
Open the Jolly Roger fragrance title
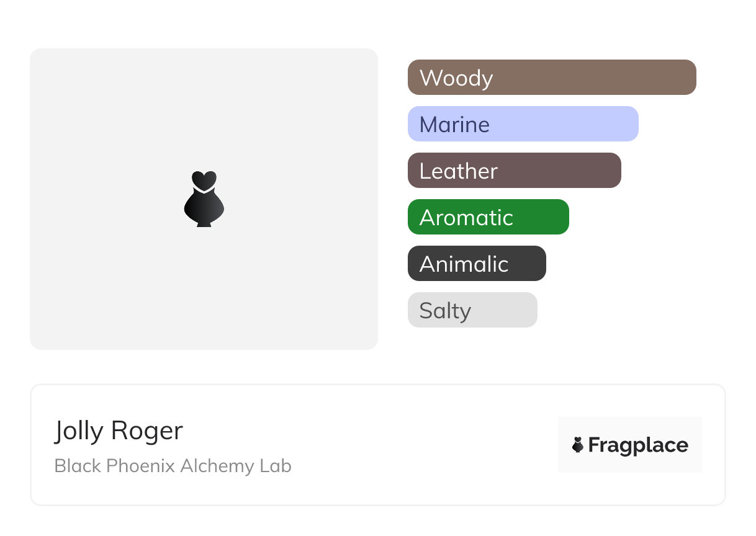(119, 431)
